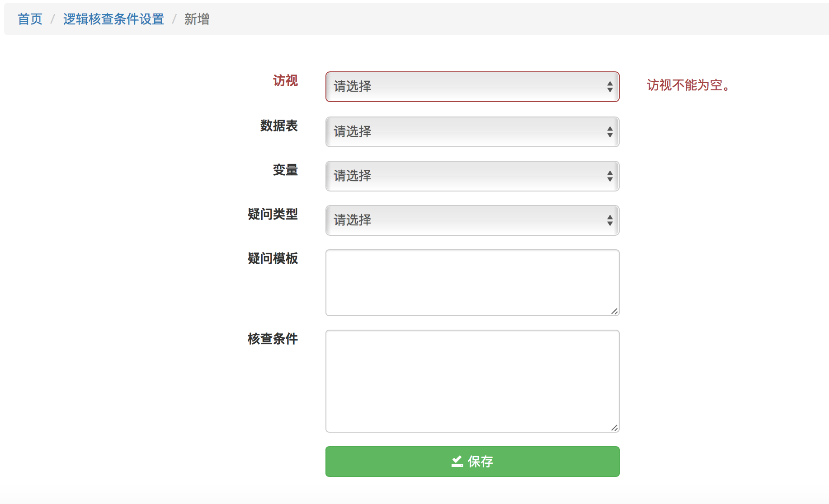Open 逻辑核查条件设置 breadcrumb link
Screen dimensions: 829x504
click(x=113, y=19)
